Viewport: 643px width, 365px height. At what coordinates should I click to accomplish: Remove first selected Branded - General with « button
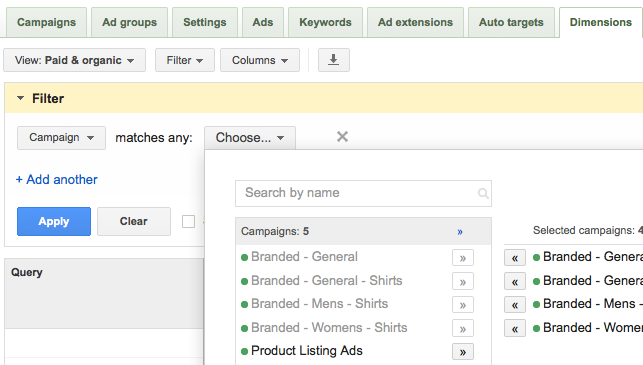(515, 258)
